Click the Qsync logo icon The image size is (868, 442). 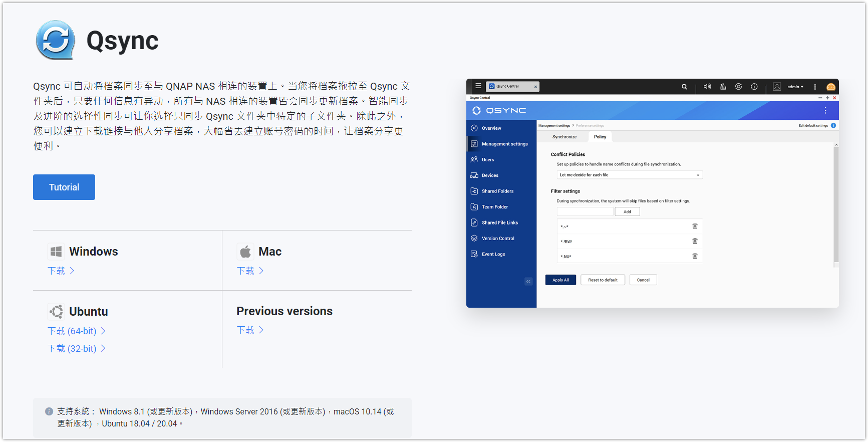(x=55, y=40)
